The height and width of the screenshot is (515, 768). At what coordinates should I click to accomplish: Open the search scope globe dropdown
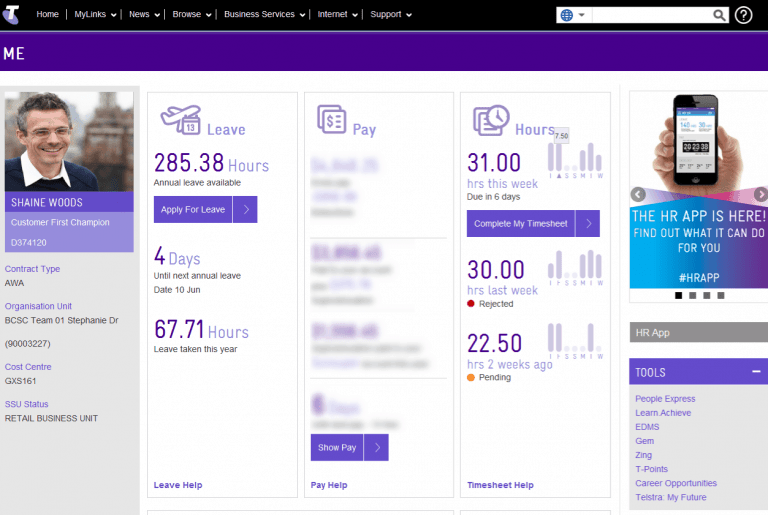574,15
